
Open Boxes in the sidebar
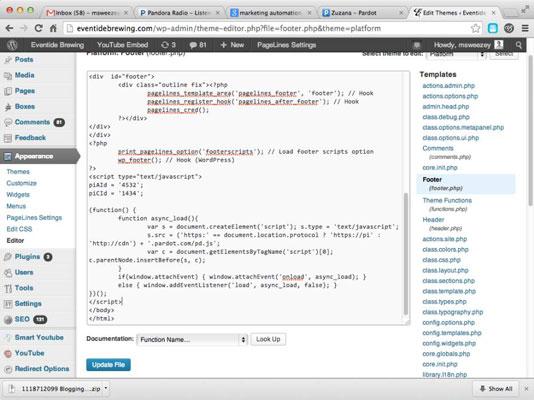25,107
